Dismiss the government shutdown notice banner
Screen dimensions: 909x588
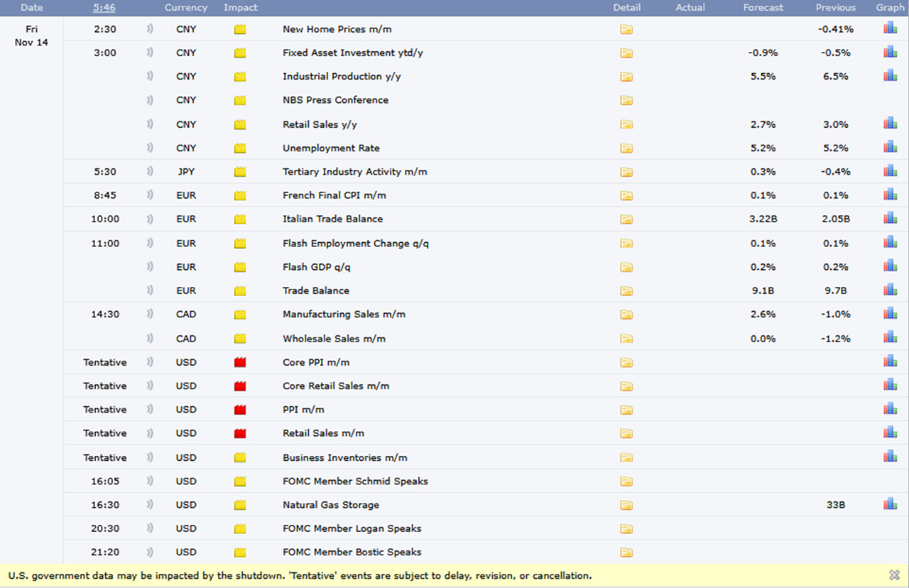point(894,575)
